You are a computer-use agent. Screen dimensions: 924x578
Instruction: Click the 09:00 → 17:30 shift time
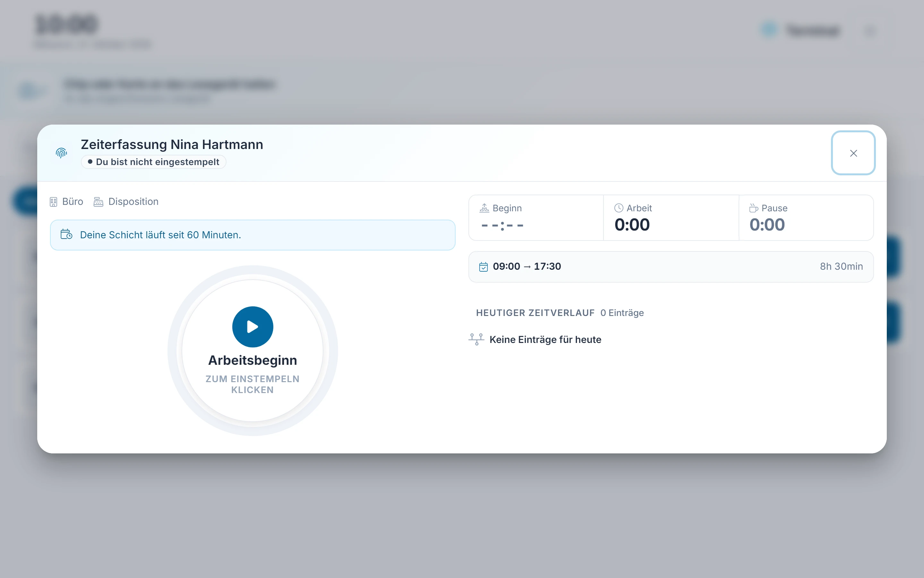point(527,266)
